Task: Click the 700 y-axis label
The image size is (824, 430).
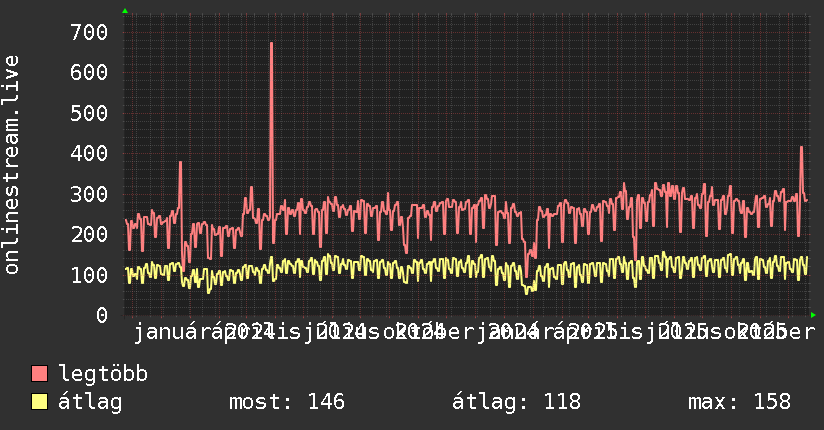Action: coord(89,33)
